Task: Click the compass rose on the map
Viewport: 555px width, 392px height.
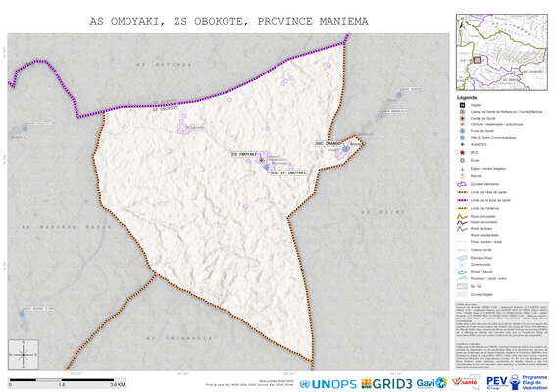Action: (24, 354)
